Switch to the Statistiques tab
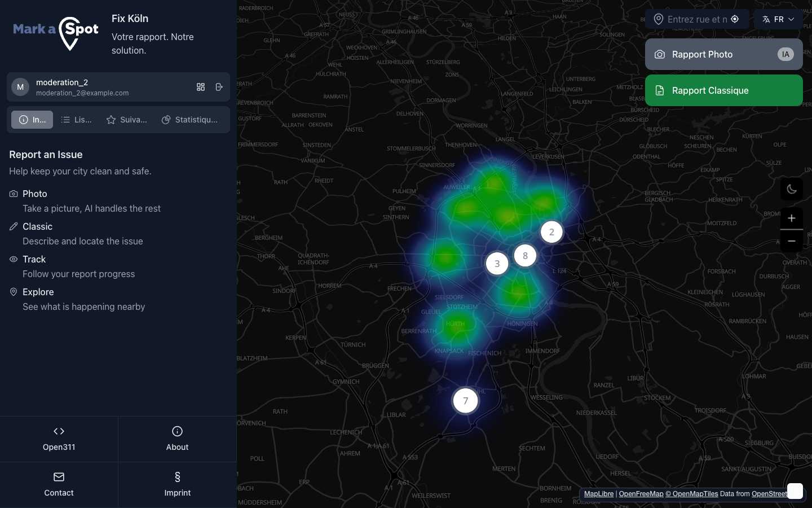The width and height of the screenshot is (812, 508). pos(189,120)
